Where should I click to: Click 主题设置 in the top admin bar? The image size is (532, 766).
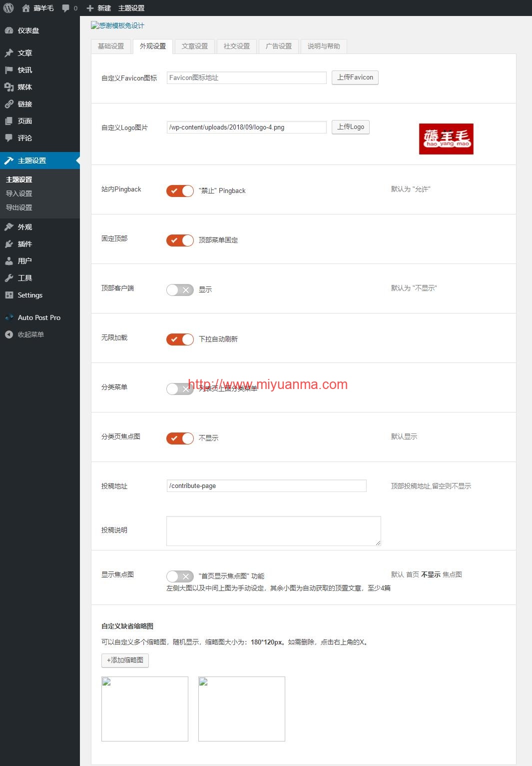(x=131, y=8)
